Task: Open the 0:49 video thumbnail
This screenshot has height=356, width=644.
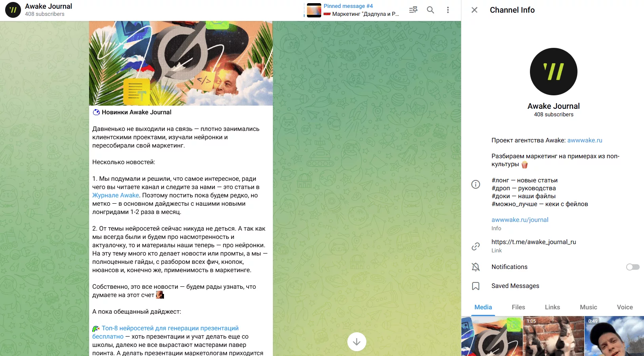Action: coord(614,336)
